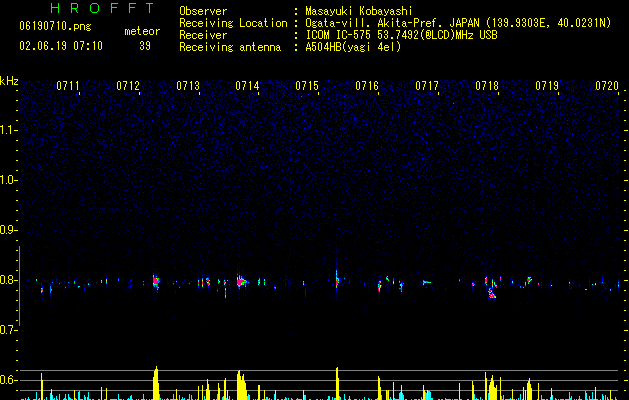The image size is (629, 400).
Task: Click the 1.1 frequency axis label
Action: (x=9, y=130)
